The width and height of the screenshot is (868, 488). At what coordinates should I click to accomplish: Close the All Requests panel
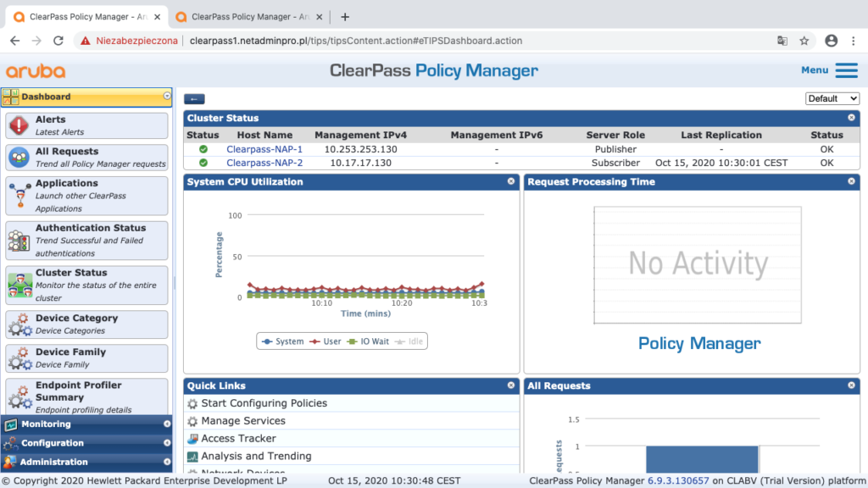851,385
